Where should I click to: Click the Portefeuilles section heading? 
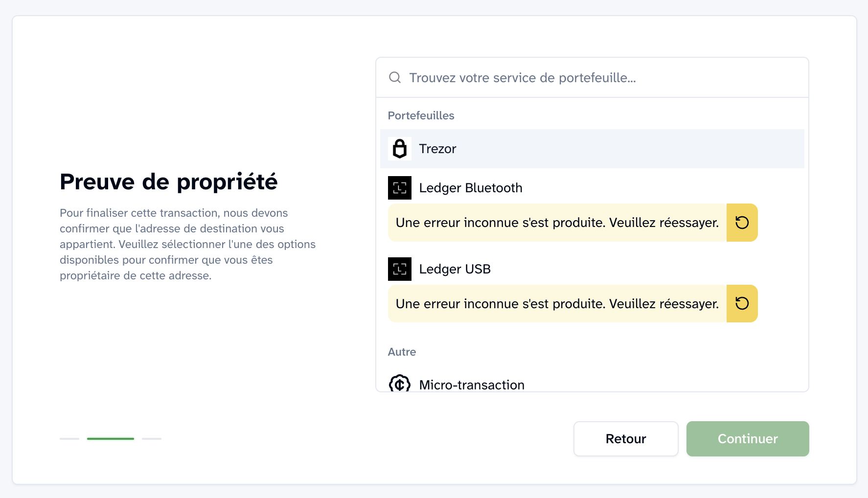pos(421,115)
